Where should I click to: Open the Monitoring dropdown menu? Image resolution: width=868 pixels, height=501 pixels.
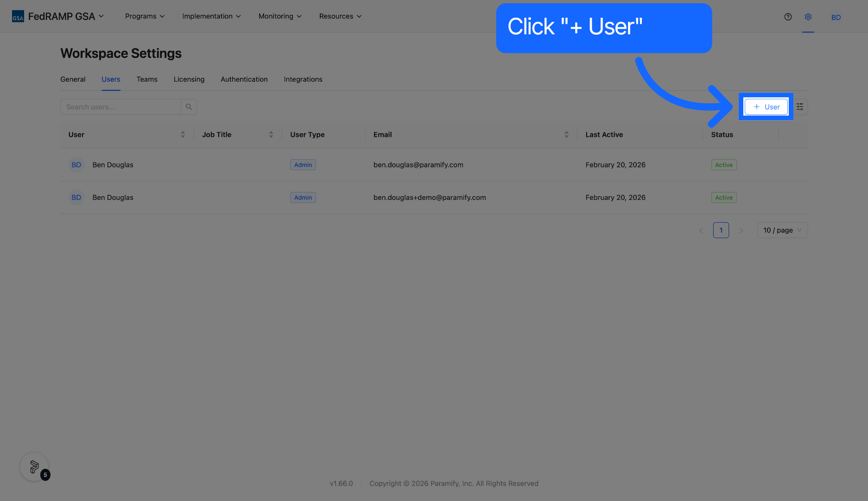tap(280, 16)
